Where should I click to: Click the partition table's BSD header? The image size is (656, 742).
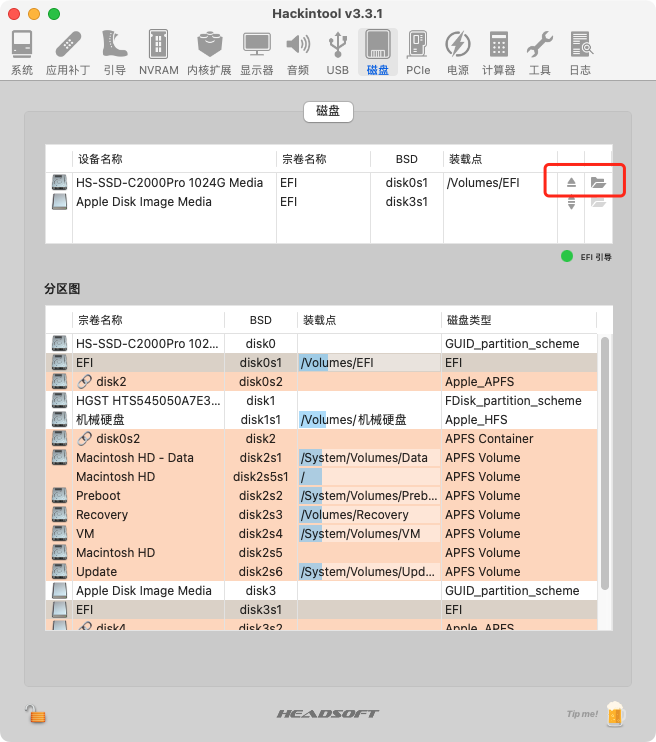point(261,320)
